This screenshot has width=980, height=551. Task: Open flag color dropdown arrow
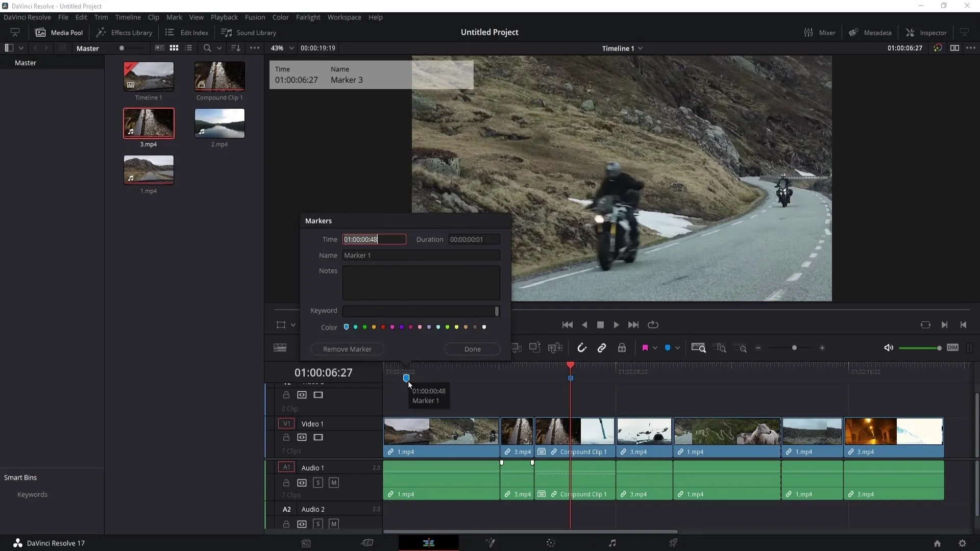(655, 348)
